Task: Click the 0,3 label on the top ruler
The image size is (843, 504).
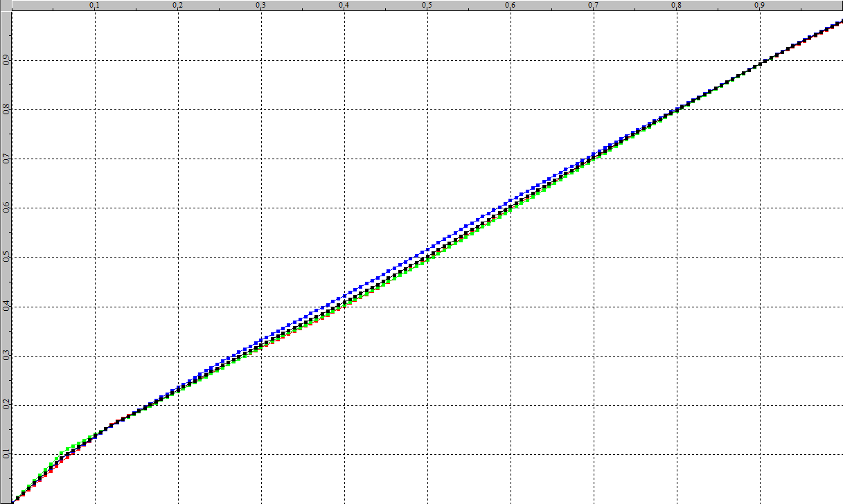Action: [x=260, y=6]
